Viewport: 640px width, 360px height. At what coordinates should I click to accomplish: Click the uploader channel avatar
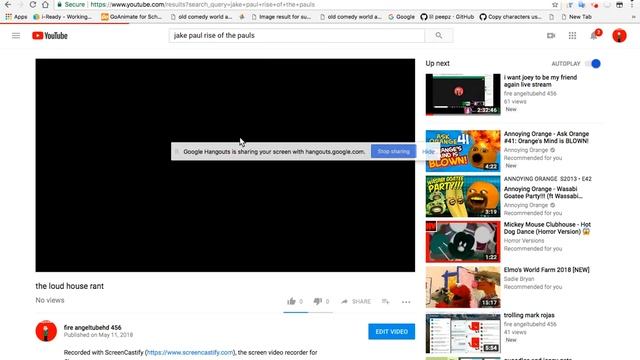coord(46,331)
